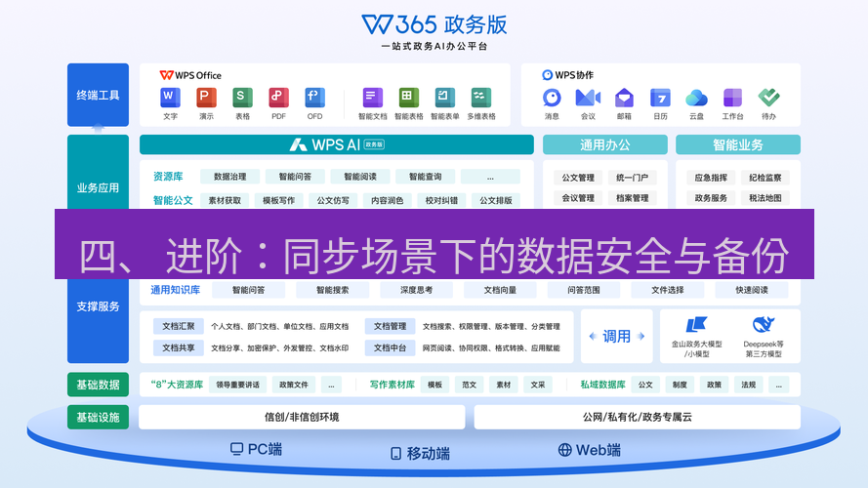Click the purple section title banner
The width and height of the screenshot is (868, 488).
(434, 244)
